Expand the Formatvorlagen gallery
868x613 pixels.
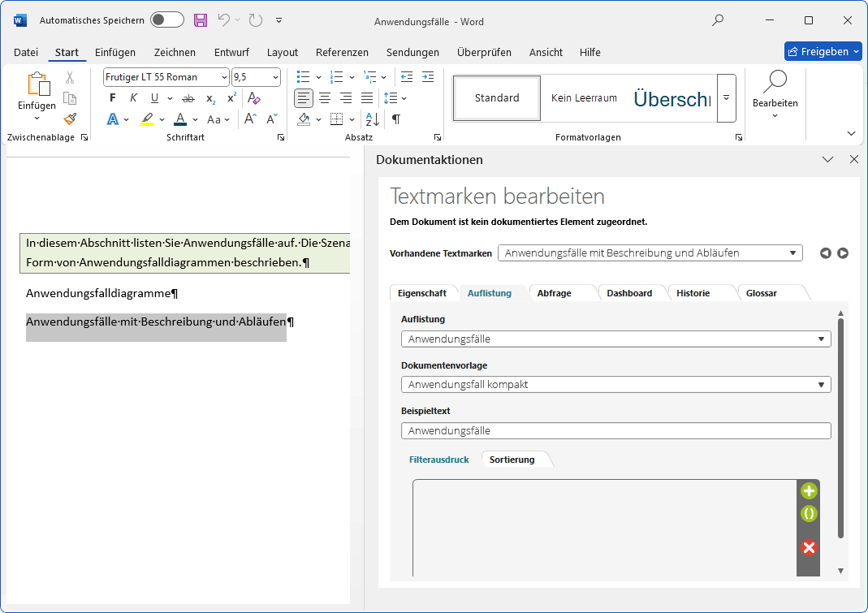pyautogui.click(x=726, y=98)
